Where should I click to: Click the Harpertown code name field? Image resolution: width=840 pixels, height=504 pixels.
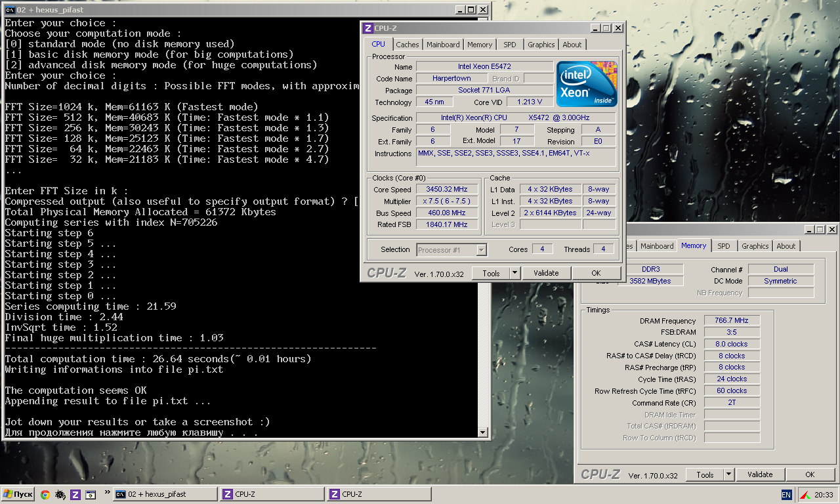pyautogui.click(x=451, y=79)
